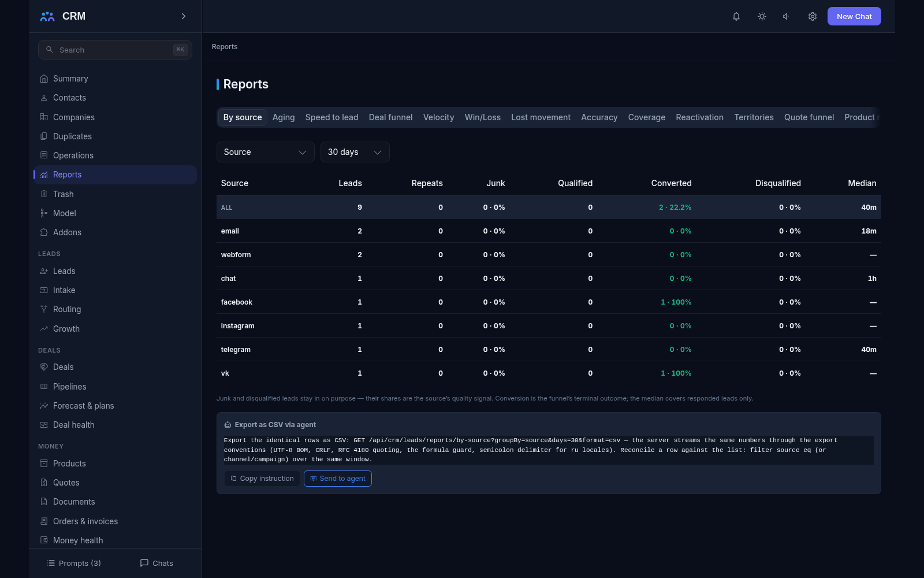Open settings gear icon

pyautogui.click(x=813, y=16)
